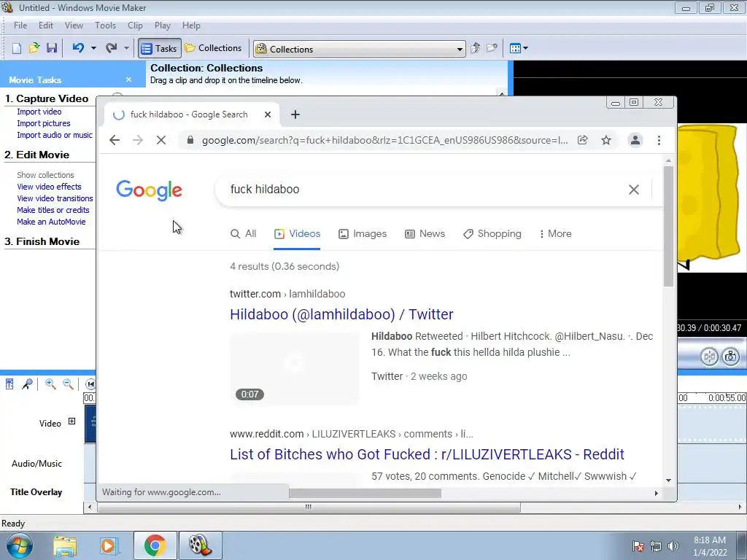
Task: Click the Zoom Timeline In magnifier
Action: (x=50, y=384)
